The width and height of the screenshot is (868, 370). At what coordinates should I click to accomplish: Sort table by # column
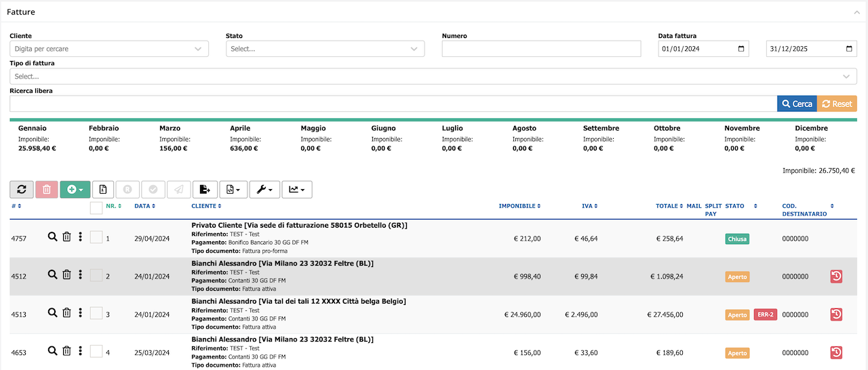[x=16, y=206]
